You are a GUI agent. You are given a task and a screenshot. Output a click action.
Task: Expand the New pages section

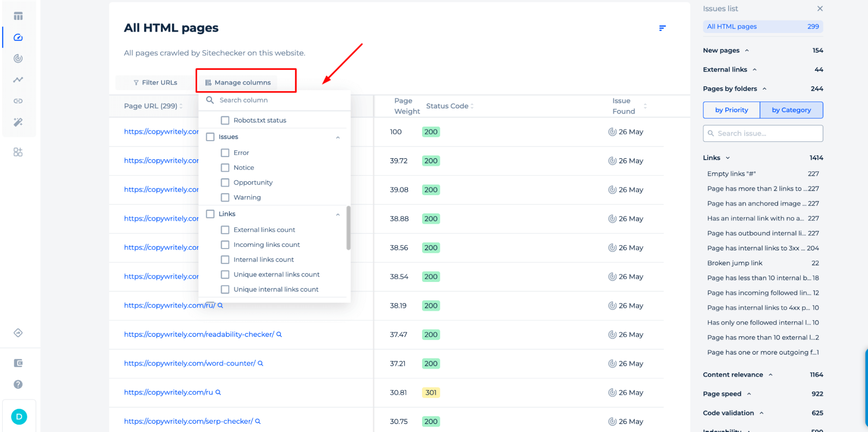pos(747,50)
